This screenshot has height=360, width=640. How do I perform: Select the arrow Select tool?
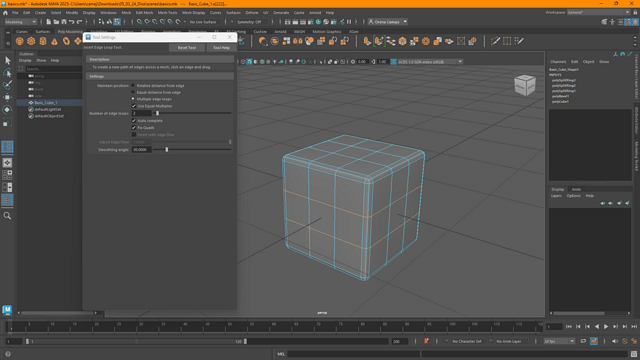pos(7,60)
